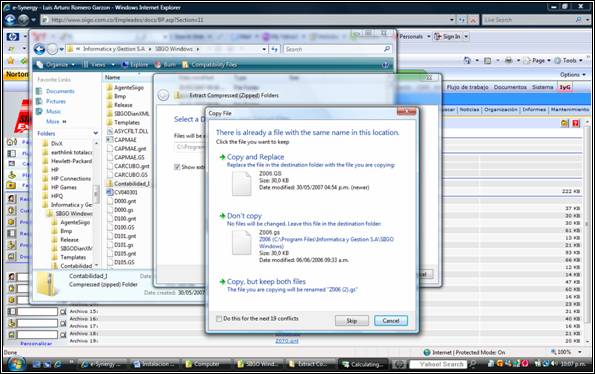Click Explorer window Back button
Viewport: 595px width, 374px height.
(x=39, y=49)
